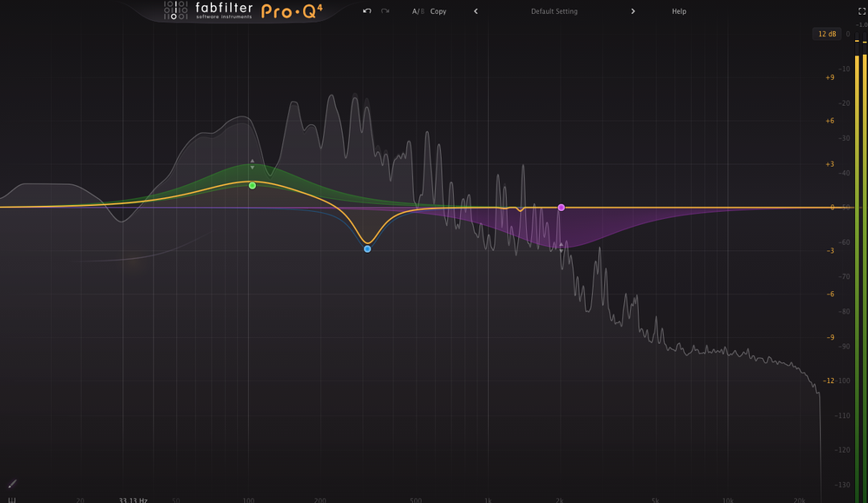Select the green EQ band dot
868x503 pixels.
tap(253, 186)
